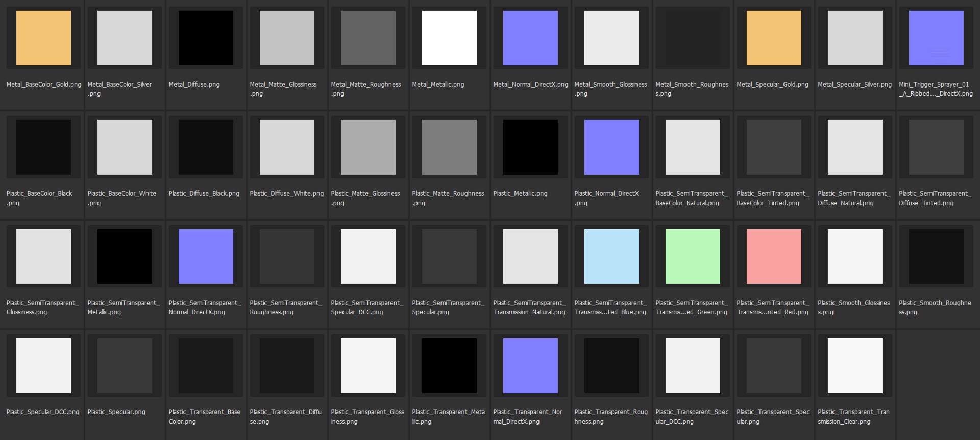
Task: Click the Metal_Smooth_Glossiness.png thumbnail
Action: pos(611,38)
